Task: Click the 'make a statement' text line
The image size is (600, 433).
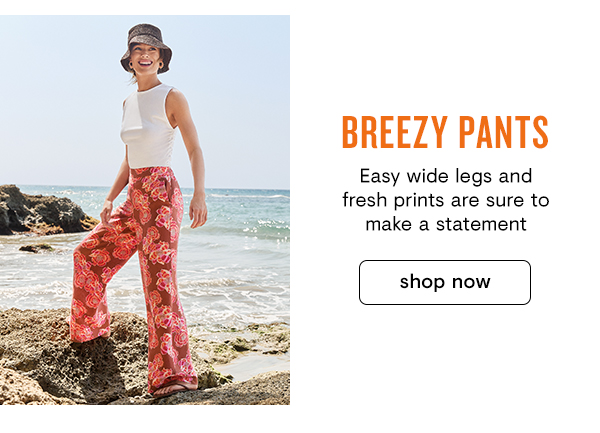Action: (446, 224)
